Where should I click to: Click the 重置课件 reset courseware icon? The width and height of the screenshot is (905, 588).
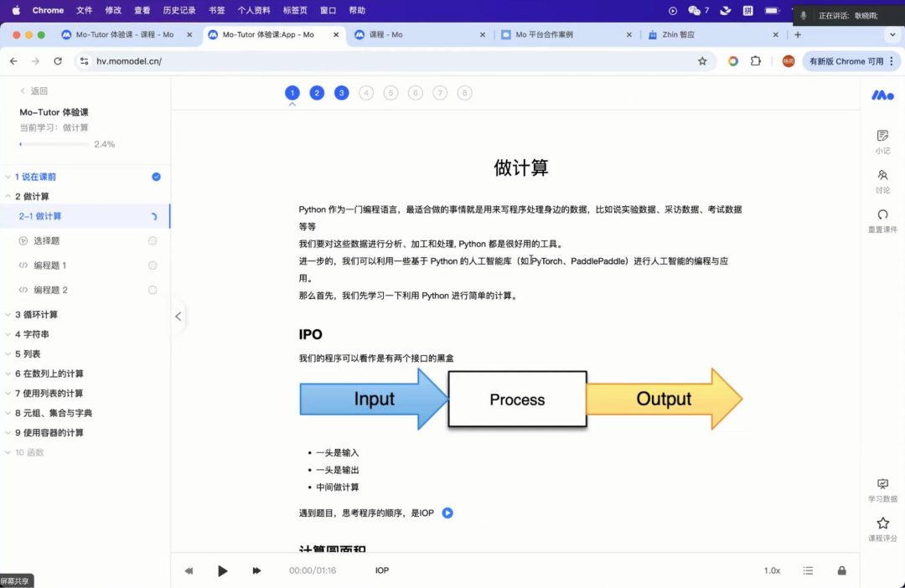pyautogui.click(x=882, y=220)
